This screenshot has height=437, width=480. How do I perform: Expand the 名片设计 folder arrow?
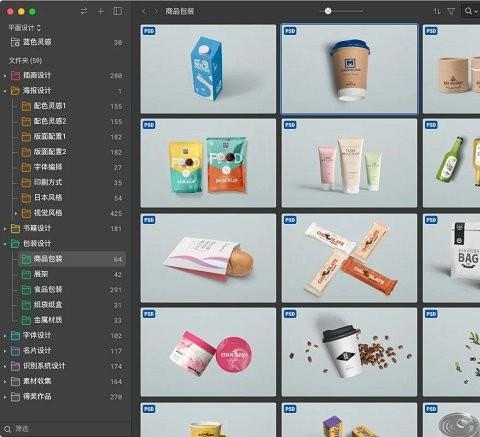tap(5, 351)
